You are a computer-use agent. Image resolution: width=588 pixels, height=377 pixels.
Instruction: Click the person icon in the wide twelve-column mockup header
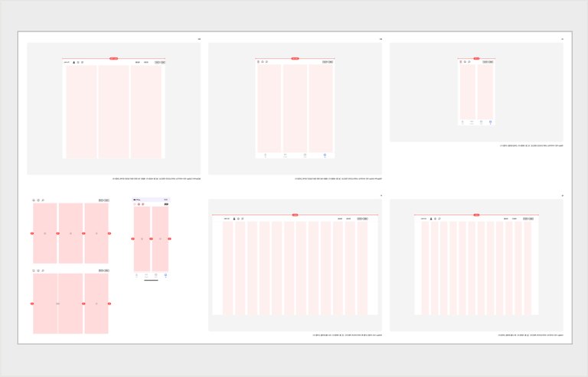tap(234, 219)
